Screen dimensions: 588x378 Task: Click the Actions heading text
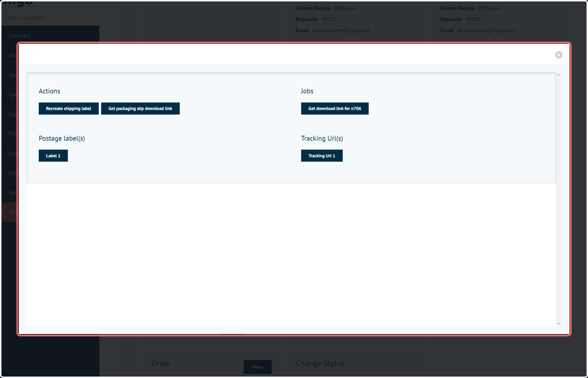pyautogui.click(x=49, y=91)
